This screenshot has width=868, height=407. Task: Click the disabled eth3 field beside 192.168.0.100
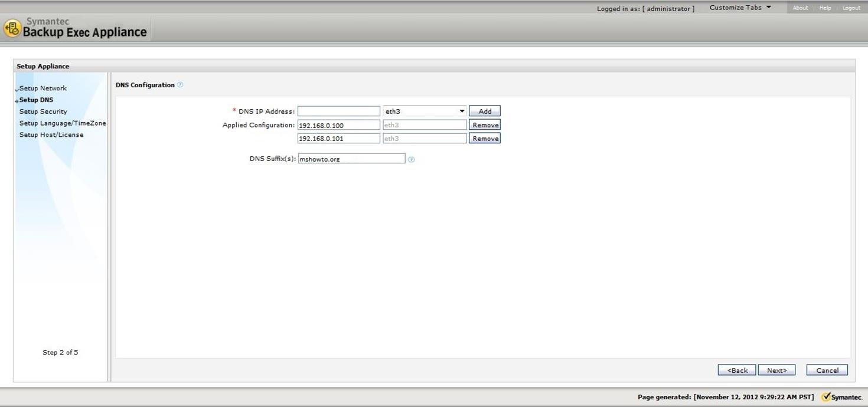click(425, 125)
